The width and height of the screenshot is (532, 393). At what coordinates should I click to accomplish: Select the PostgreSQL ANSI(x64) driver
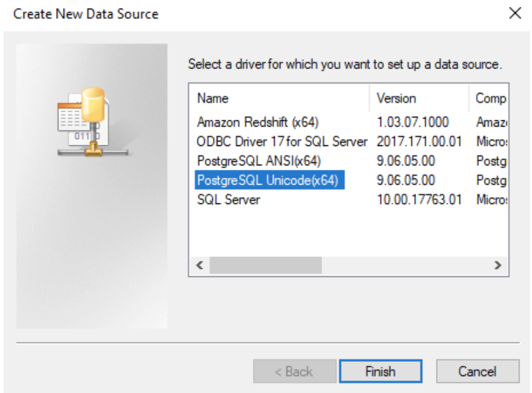(x=250, y=160)
